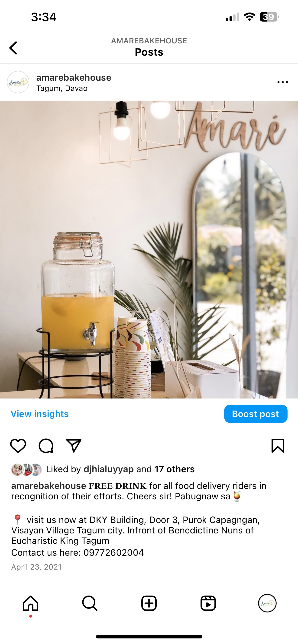298x644 pixels.
Task: Tap the back arrow icon
Action: tap(13, 48)
